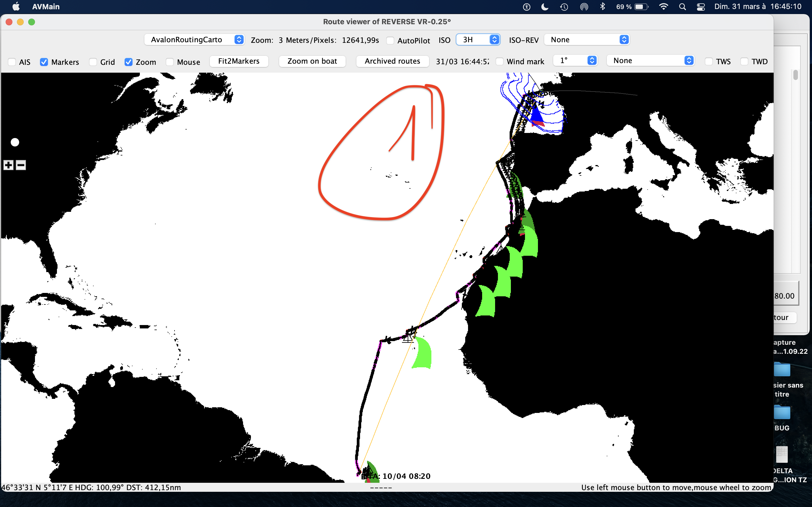812x507 pixels.
Task: Expand the ISO-REV None dropdown
Action: [586, 39]
